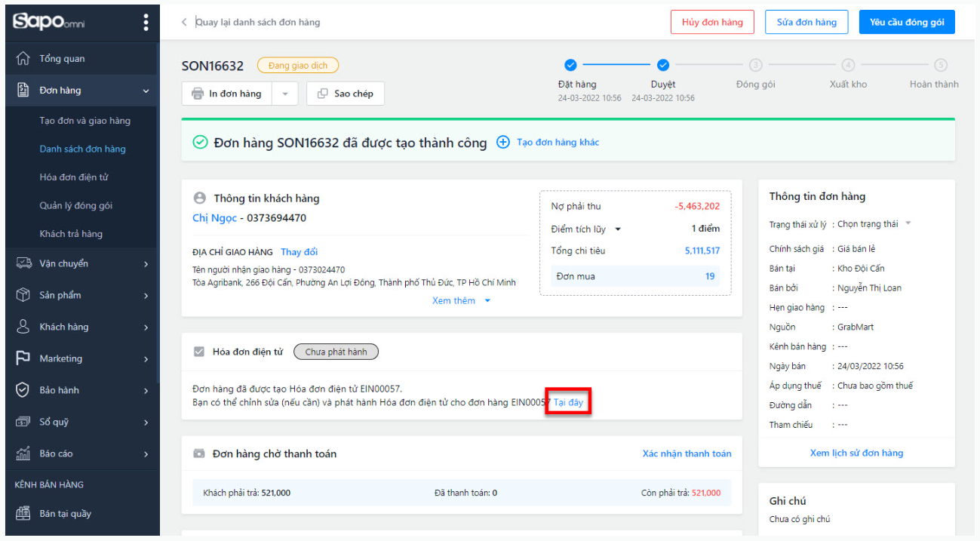980x541 pixels.
Task: Click the customer avatar icon
Action: tap(200, 198)
